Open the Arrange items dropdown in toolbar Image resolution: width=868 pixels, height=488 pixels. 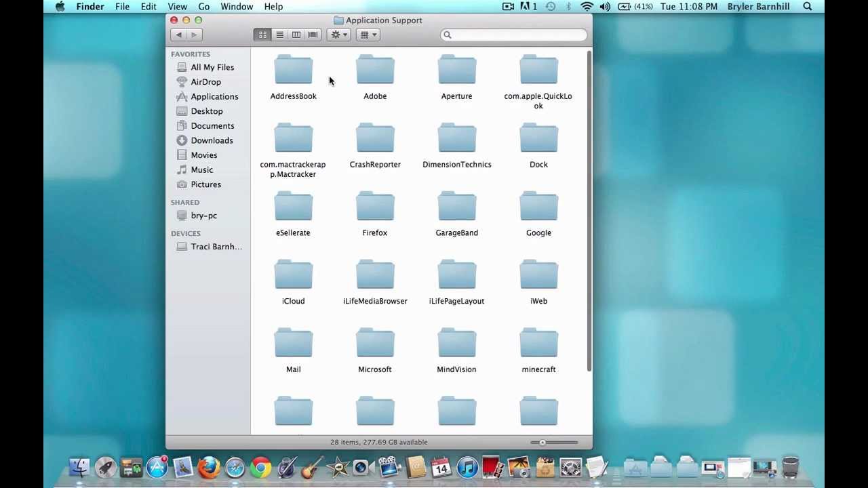pos(368,35)
